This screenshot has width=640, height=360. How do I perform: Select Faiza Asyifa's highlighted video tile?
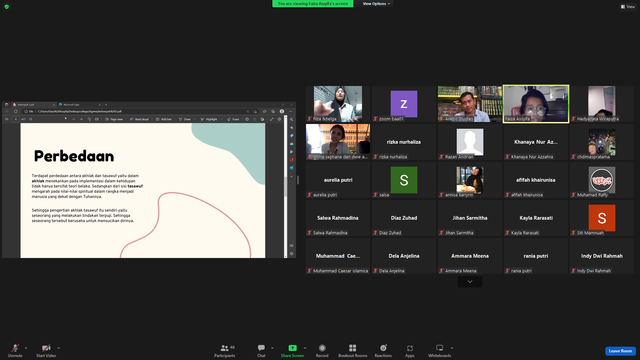pos(536,104)
